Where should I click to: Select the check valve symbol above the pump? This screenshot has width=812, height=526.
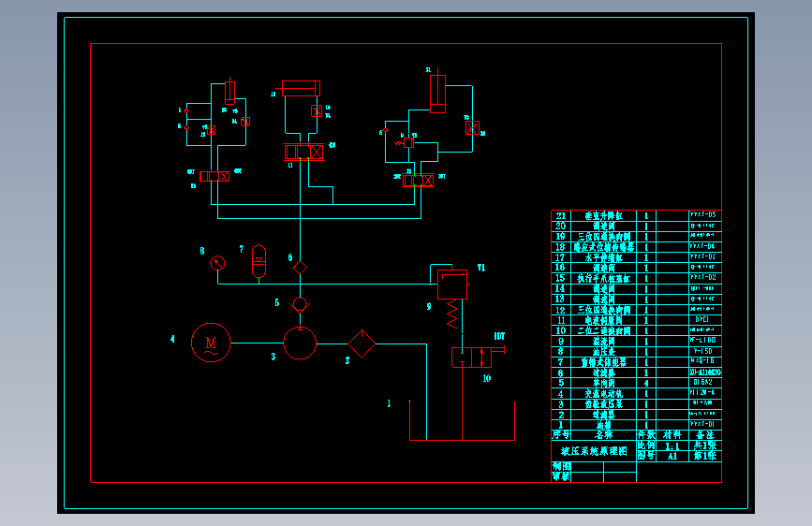pos(300,304)
